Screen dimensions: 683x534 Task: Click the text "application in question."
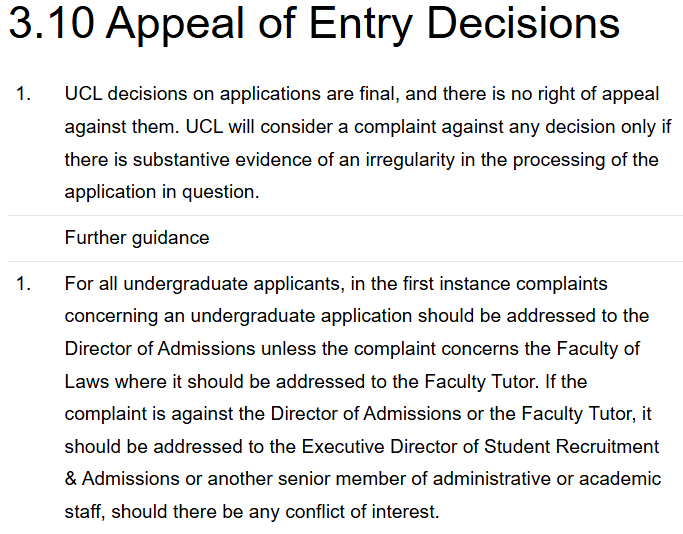(x=161, y=192)
